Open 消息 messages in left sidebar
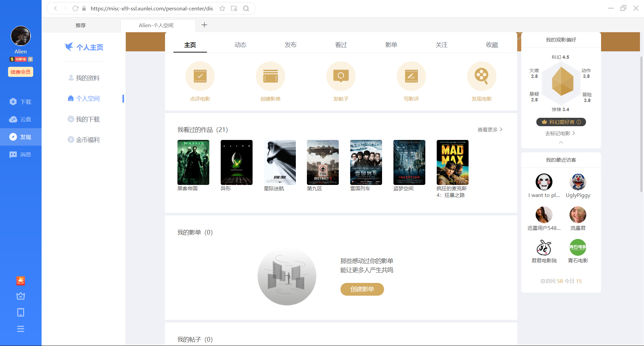 [x=20, y=154]
